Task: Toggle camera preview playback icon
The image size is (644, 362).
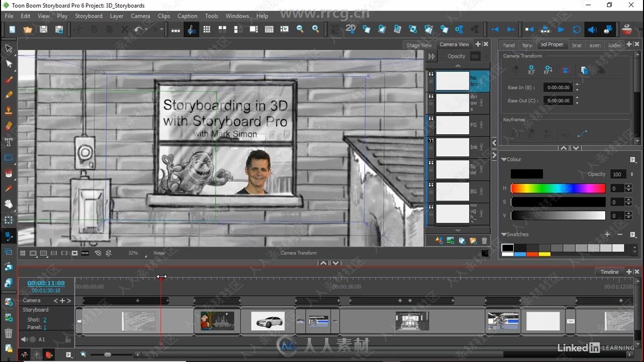Action: (x=608, y=30)
